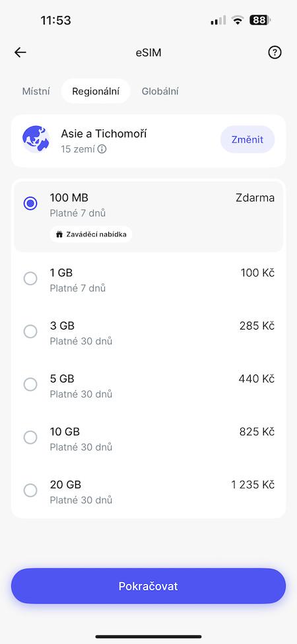Tap the Pokračovat button
This screenshot has width=297, height=644.
pyautogui.click(x=148, y=586)
